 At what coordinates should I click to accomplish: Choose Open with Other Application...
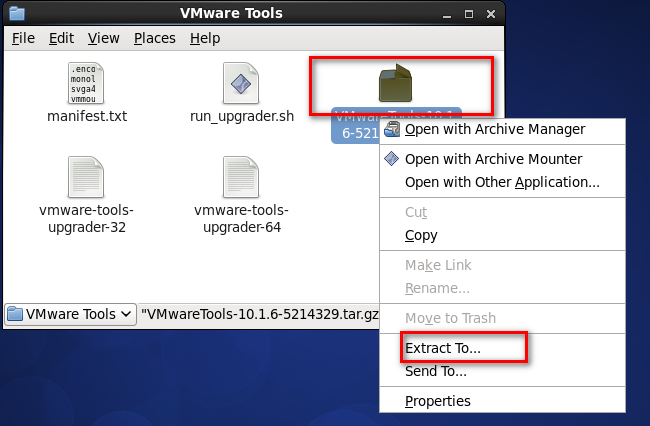502,182
